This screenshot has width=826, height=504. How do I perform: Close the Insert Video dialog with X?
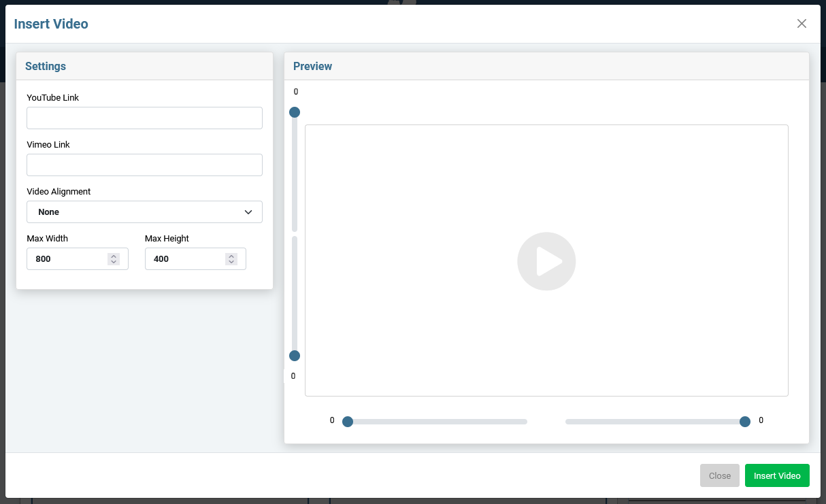click(802, 24)
